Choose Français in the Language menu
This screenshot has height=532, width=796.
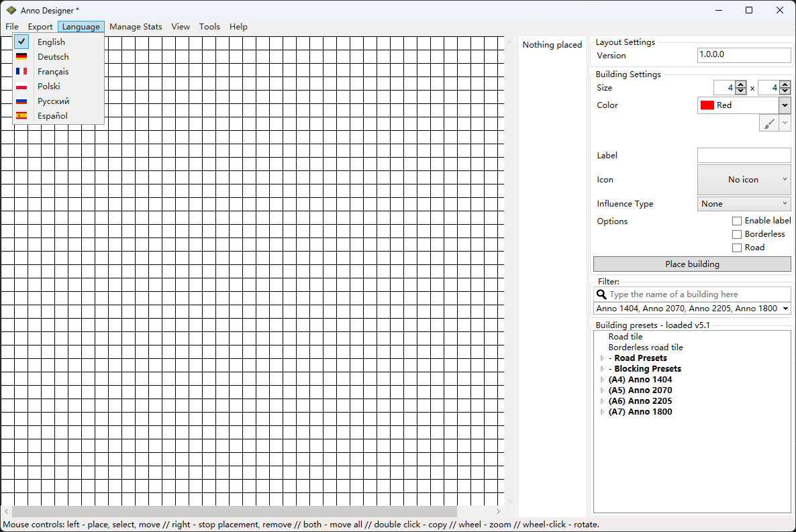58,72
